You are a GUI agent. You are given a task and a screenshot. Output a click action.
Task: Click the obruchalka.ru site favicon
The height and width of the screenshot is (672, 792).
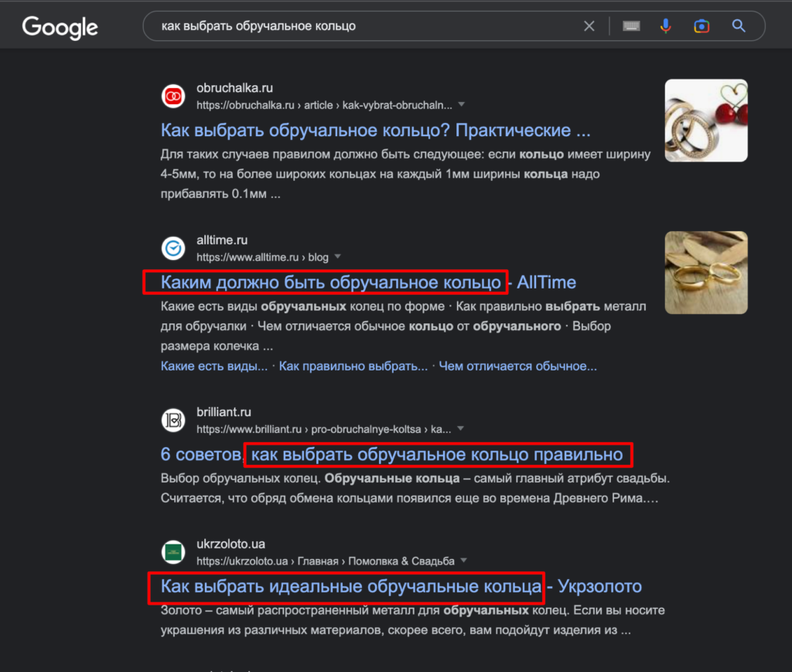pos(173,97)
